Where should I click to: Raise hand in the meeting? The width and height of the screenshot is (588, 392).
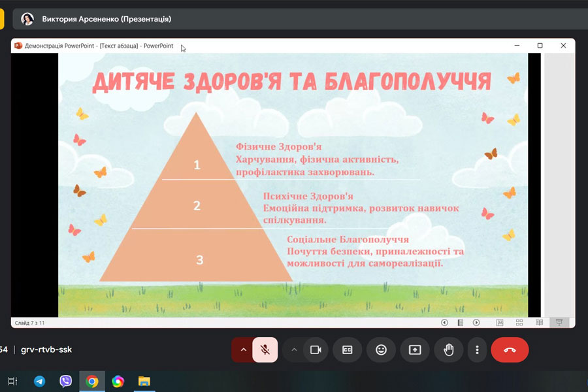[x=448, y=350]
